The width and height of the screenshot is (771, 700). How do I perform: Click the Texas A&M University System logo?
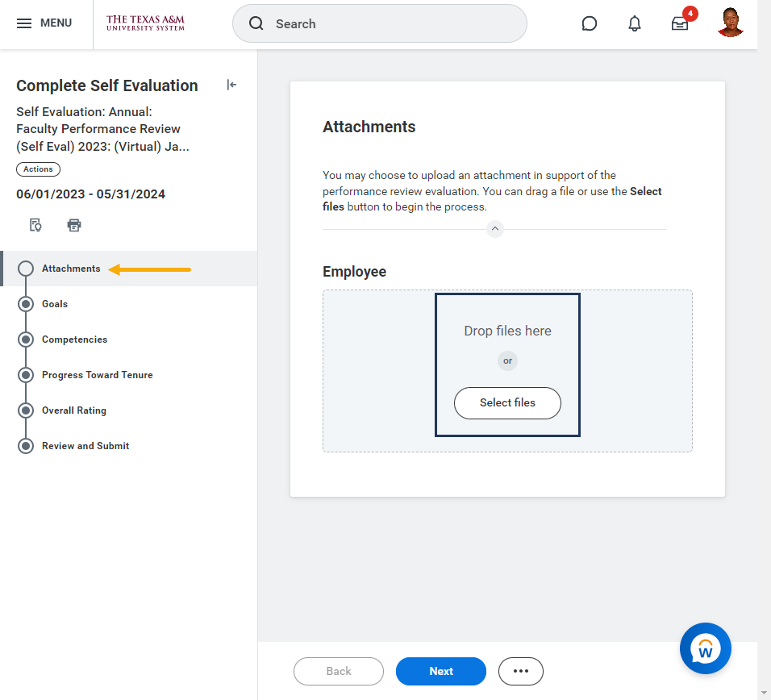tap(145, 23)
